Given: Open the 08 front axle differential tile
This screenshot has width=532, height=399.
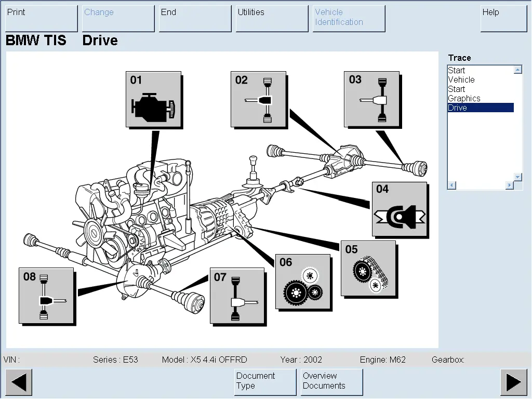Looking at the screenshot, I should [46, 296].
